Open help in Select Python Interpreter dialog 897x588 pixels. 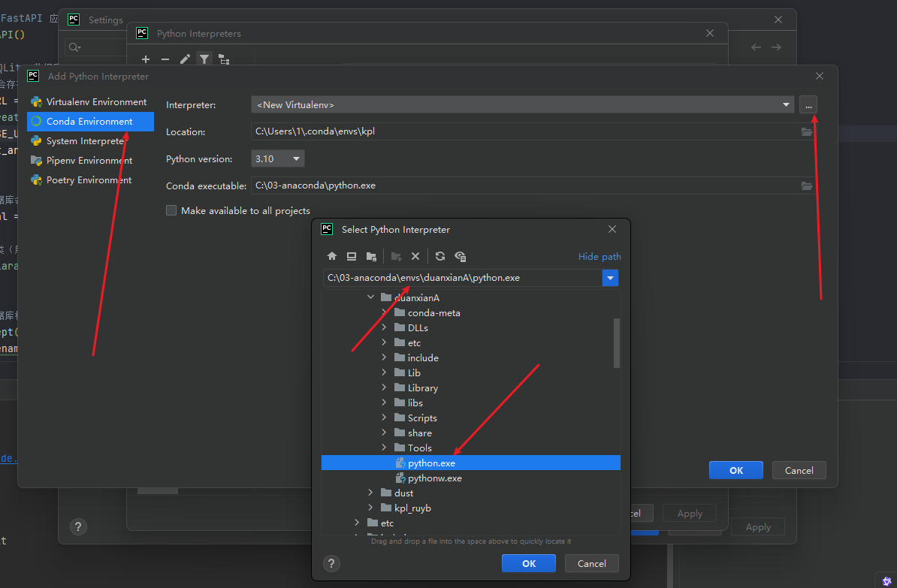pos(331,563)
